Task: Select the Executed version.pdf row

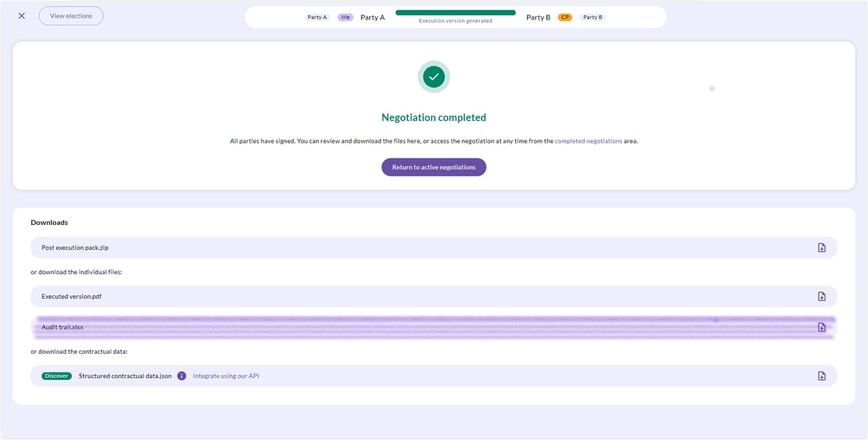Action: (434, 297)
